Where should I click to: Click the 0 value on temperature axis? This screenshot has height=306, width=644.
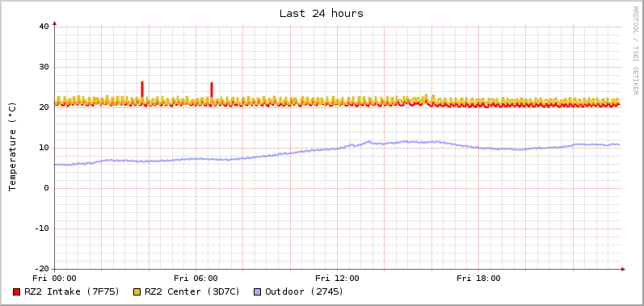tap(46, 188)
